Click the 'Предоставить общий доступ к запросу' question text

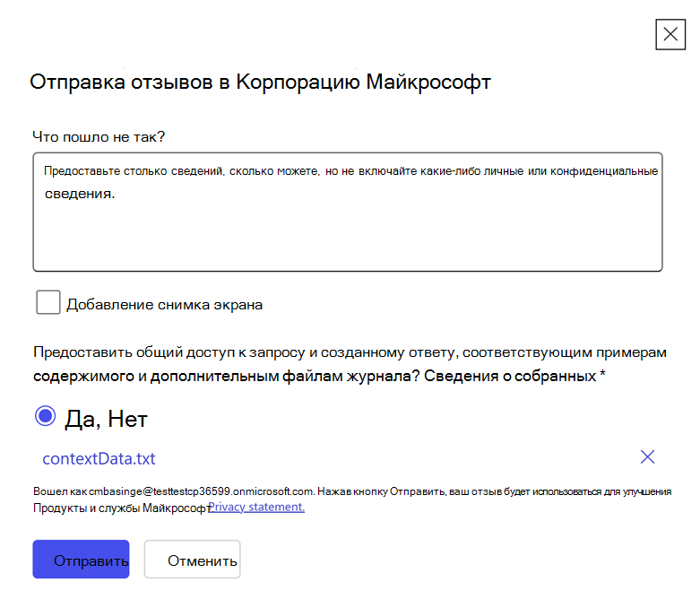click(x=350, y=364)
